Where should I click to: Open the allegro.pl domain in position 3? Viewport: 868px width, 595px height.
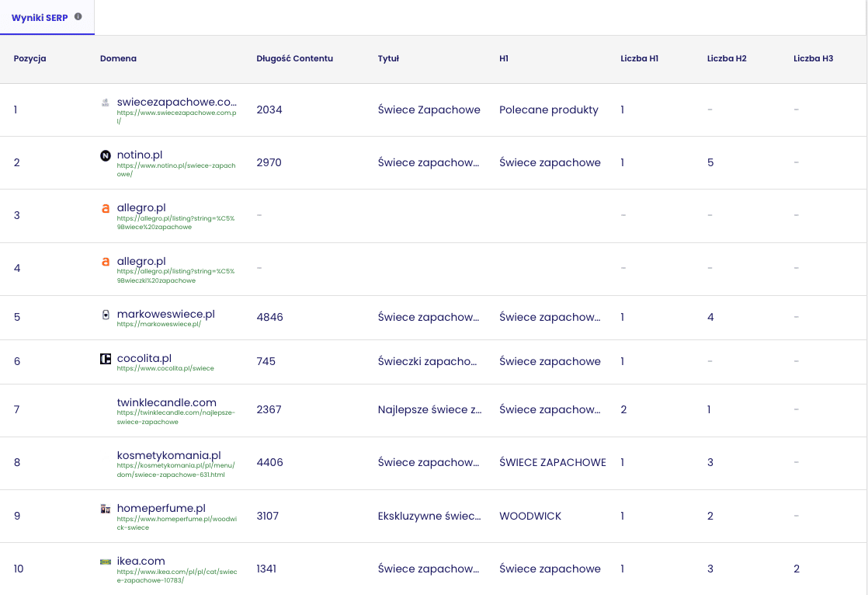click(x=141, y=207)
